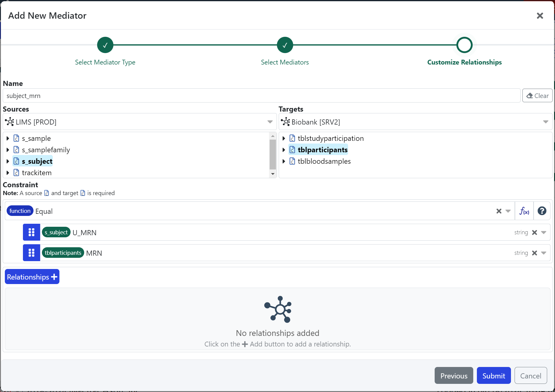Clear the Equal function selection

499,211
